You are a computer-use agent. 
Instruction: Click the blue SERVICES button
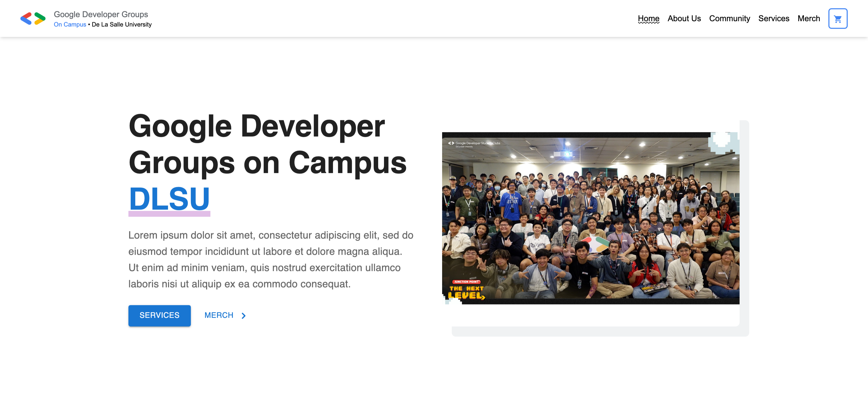[159, 315]
